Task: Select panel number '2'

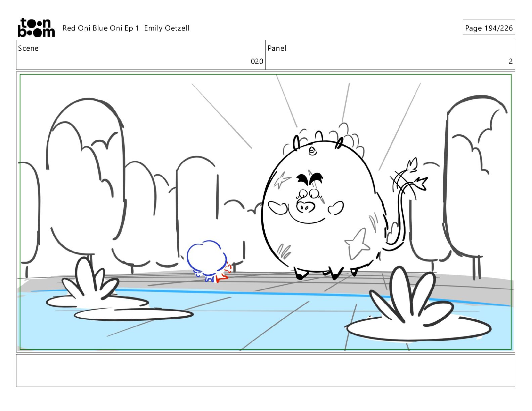Action: (511, 61)
